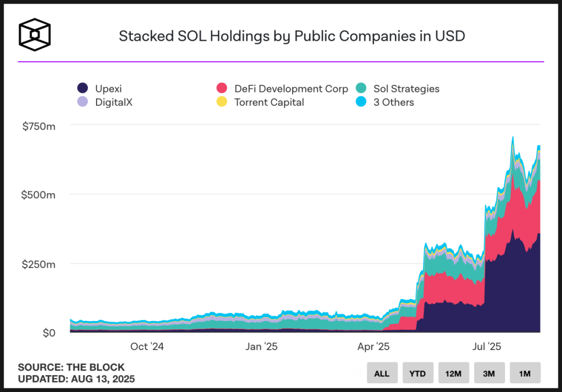562x392 pixels.
Task: Click the Upexi legend label
Action: pyautogui.click(x=108, y=89)
